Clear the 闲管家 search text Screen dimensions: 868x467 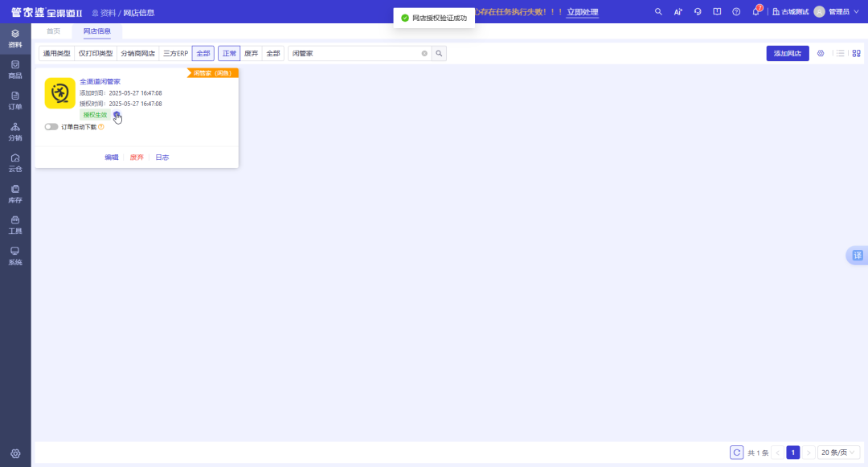click(424, 54)
